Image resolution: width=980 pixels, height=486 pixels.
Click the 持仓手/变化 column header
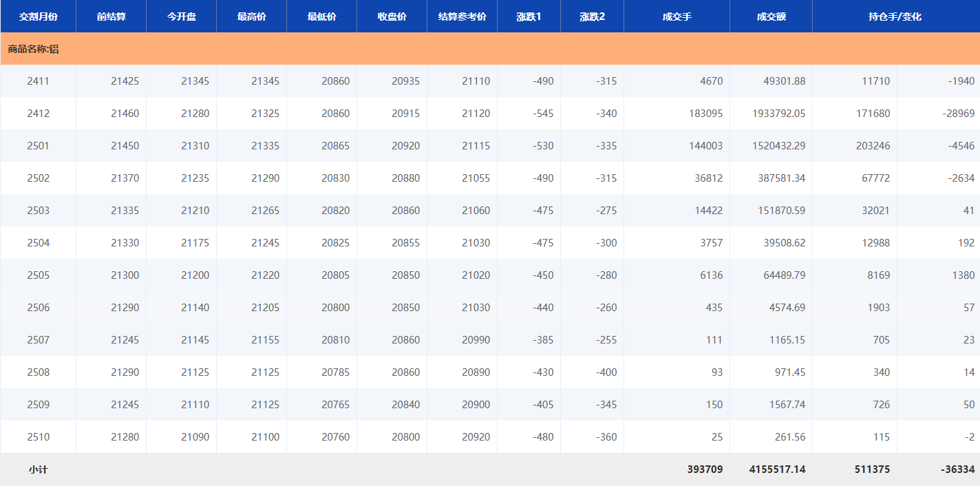895,17
